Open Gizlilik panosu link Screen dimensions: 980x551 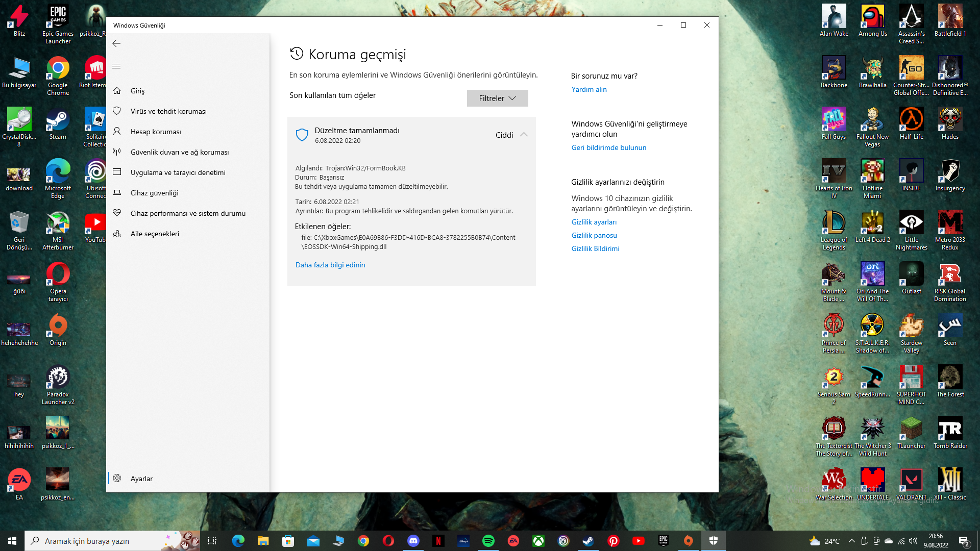click(x=594, y=235)
